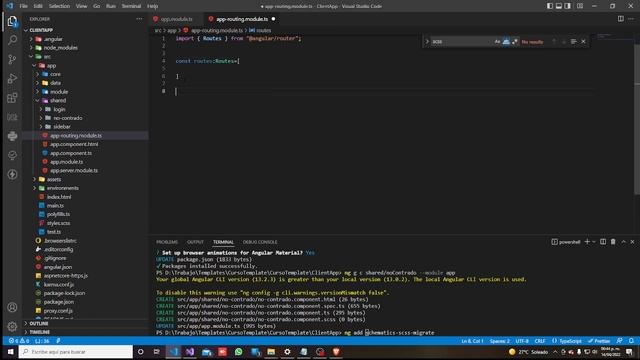Click the Windows Start button
Screen dimensions: 640x360
click(10, 352)
